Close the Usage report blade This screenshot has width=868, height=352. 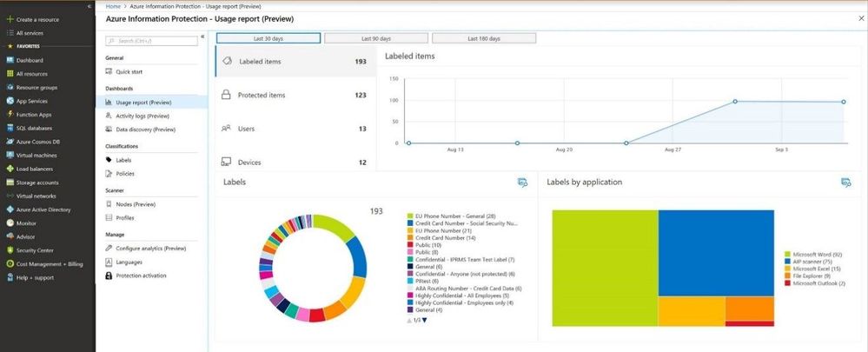pos(861,18)
